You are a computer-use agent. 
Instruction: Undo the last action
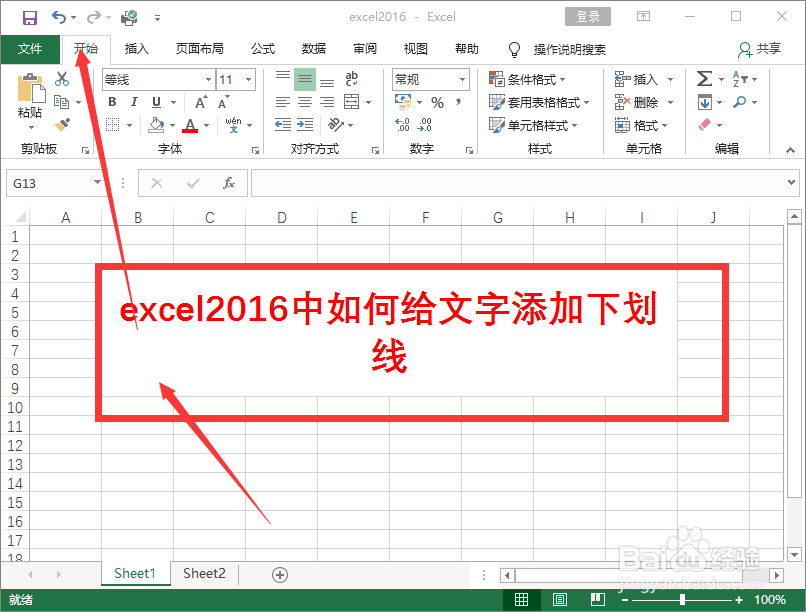click(x=59, y=17)
